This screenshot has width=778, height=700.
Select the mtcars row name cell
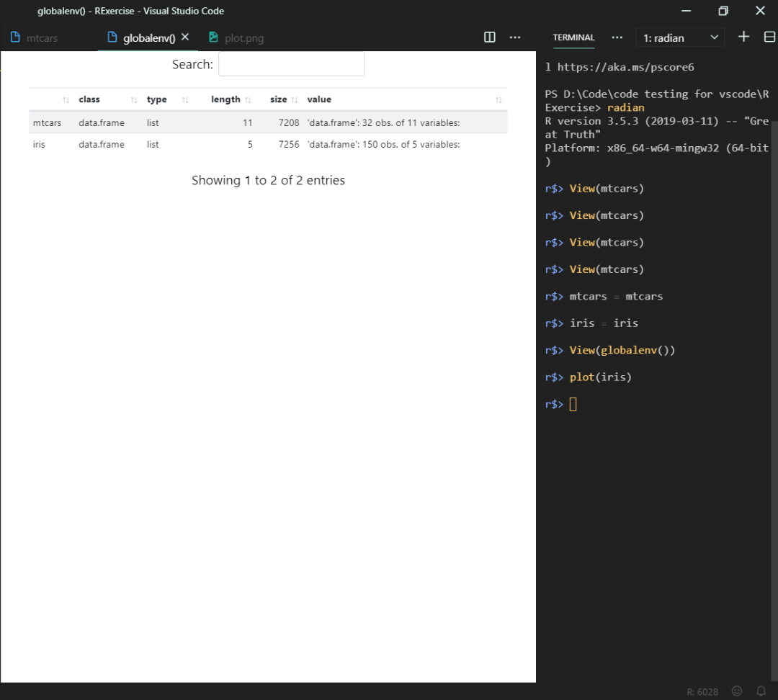click(x=47, y=122)
